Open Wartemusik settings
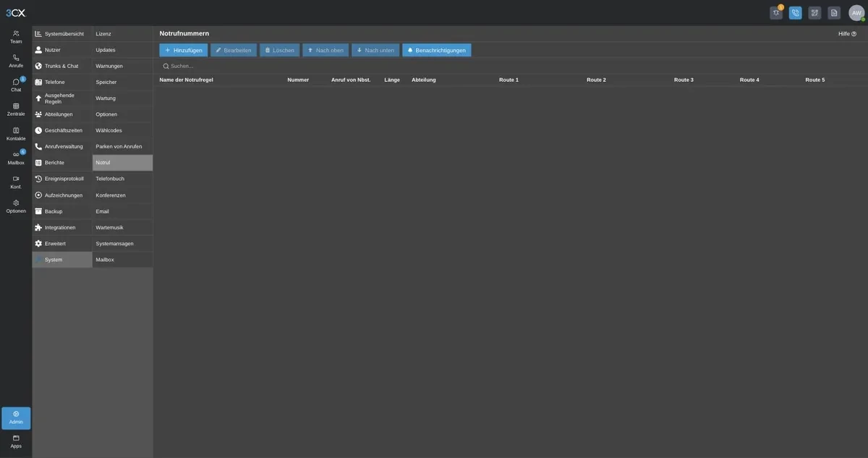868x458 pixels. point(122,227)
